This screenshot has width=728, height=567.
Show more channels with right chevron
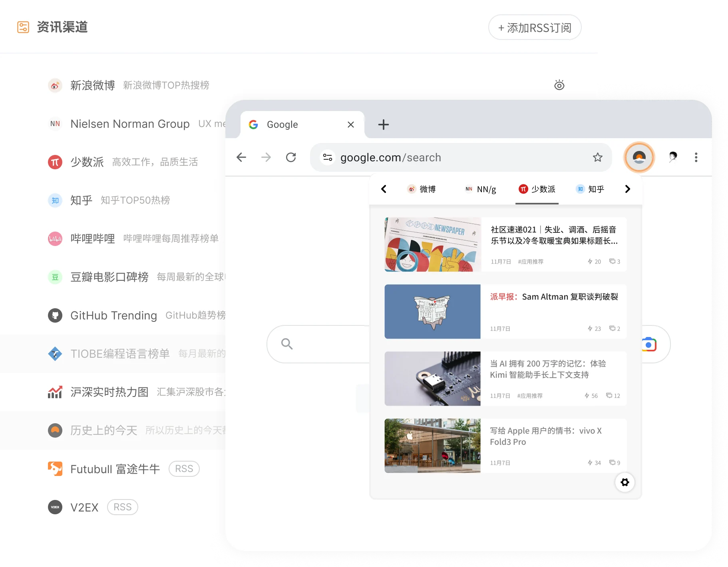628,189
